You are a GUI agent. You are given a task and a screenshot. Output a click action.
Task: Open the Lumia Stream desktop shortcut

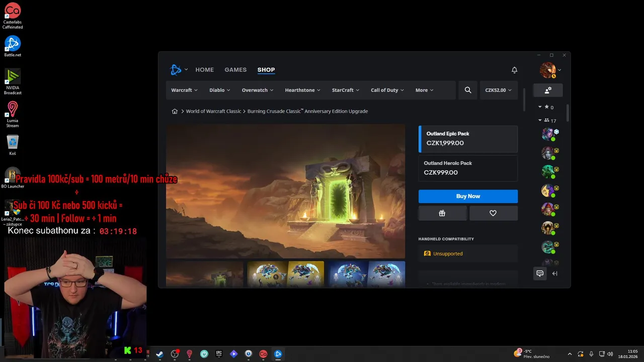(x=13, y=114)
